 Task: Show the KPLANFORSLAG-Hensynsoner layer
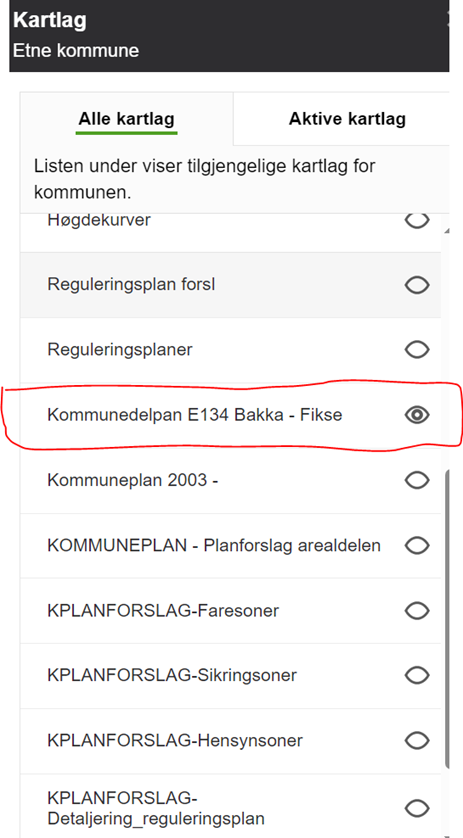click(x=416, y=741)
